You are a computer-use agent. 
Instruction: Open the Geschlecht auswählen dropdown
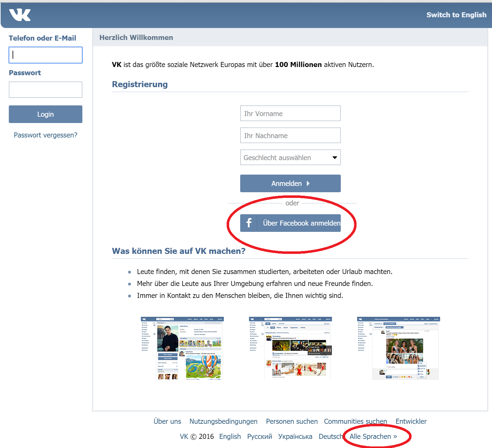point(290,158)
